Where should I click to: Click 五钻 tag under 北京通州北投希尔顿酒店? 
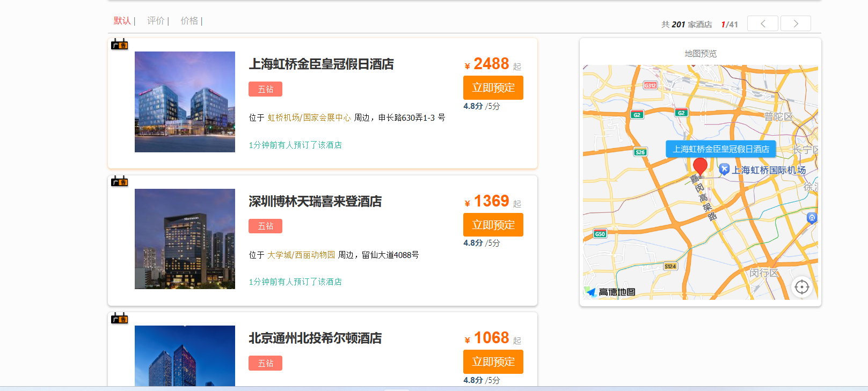click(x=265, y=363)
